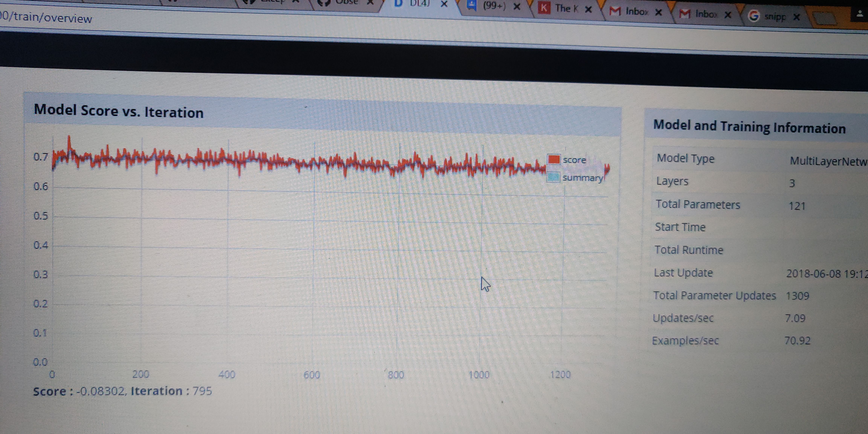
Task: Switch to the "The K" tab
Action: point(566,8)
